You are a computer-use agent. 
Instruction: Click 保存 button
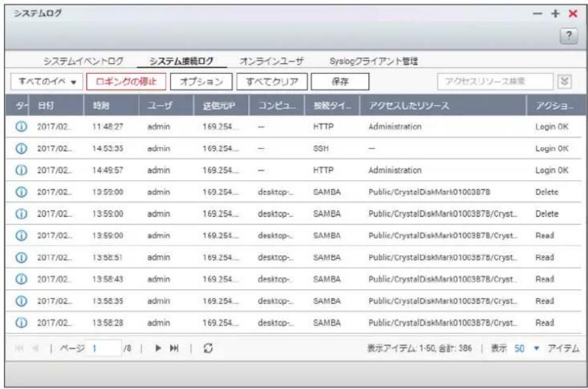coord(340,82)
